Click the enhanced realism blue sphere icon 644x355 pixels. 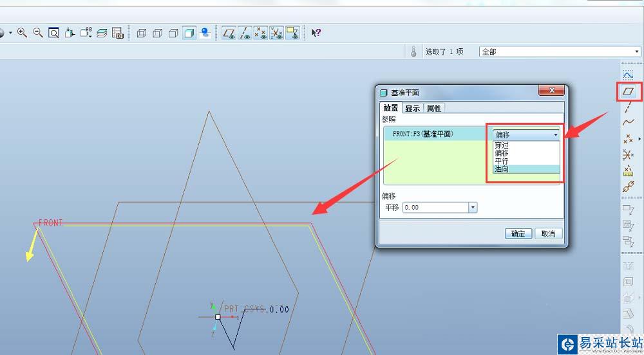pos(205,33)
